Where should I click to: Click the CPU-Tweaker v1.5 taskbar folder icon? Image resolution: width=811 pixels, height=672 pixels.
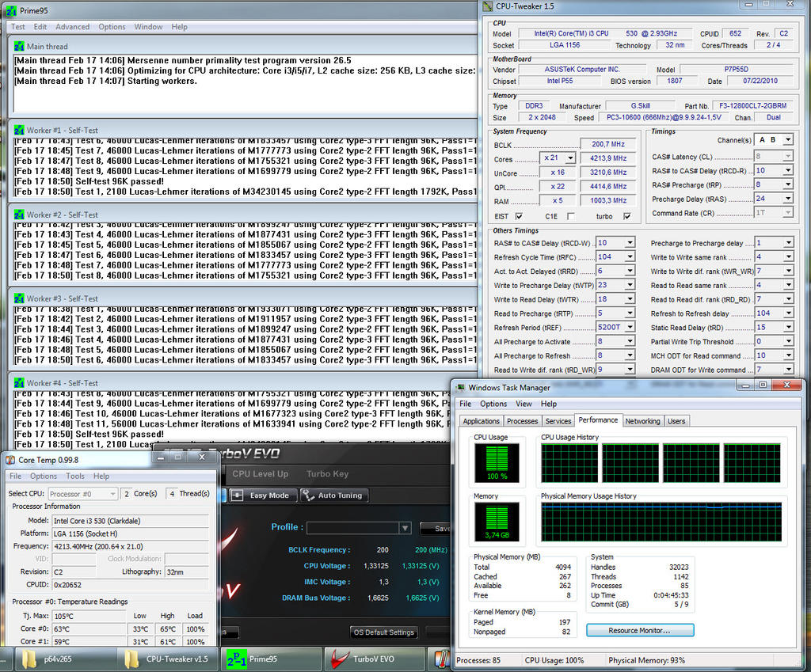pos(132,659)
